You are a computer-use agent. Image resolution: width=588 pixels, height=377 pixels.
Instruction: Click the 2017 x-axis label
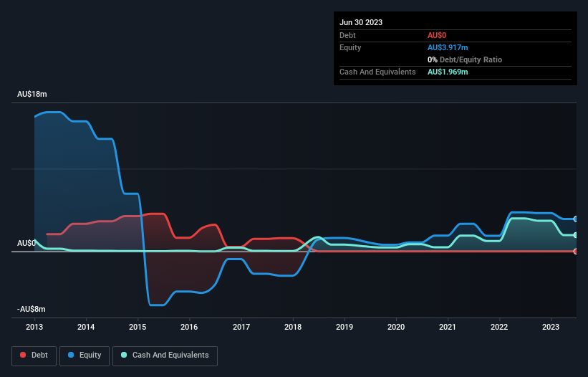point(241,327)
